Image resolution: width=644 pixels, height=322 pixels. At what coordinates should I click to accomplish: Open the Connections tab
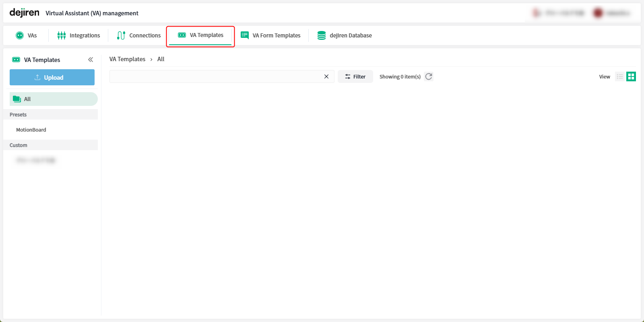click(139, 35)
